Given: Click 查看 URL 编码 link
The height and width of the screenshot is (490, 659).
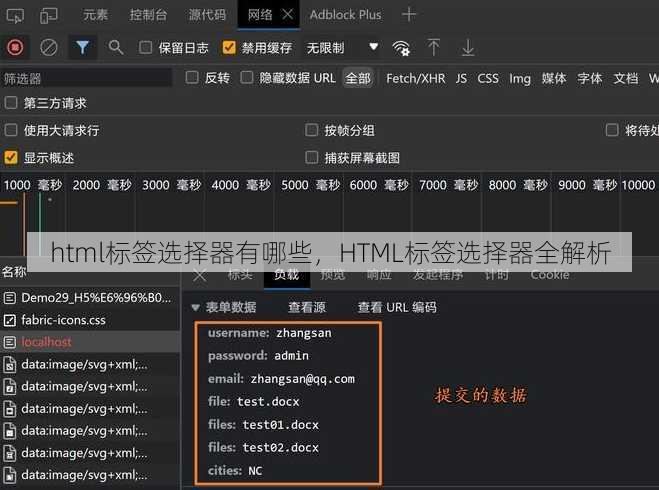Looking at the screenshot, I should click(x=397, y=307).
